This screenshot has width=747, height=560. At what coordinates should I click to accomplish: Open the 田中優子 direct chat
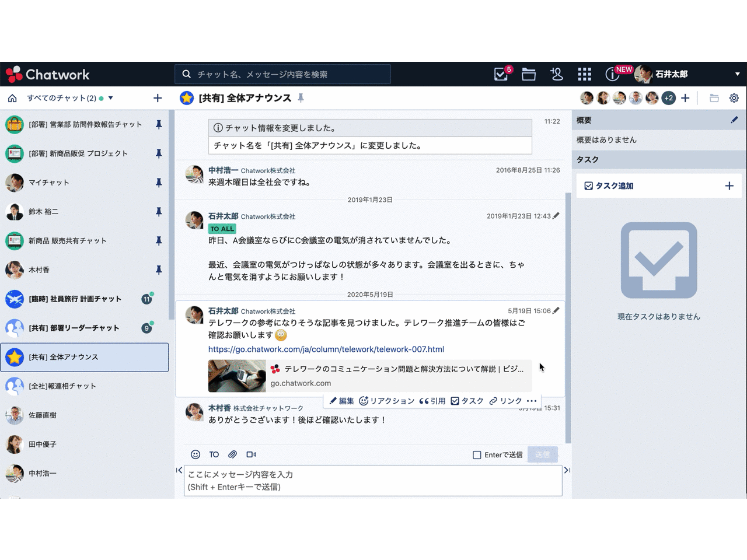(x=85, y=444)
